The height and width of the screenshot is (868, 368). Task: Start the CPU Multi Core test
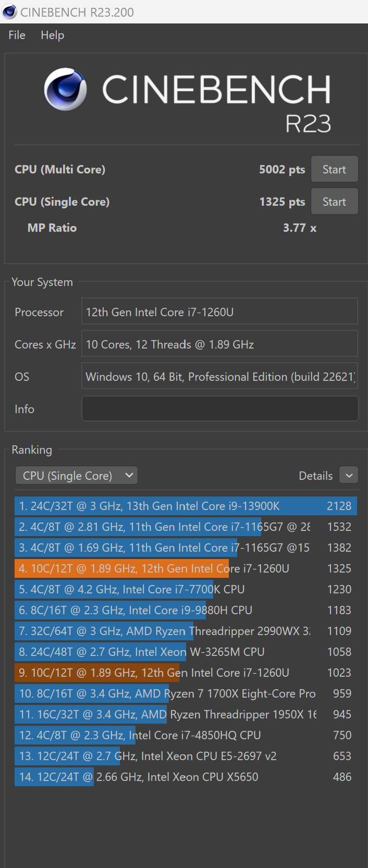[334, 169]
